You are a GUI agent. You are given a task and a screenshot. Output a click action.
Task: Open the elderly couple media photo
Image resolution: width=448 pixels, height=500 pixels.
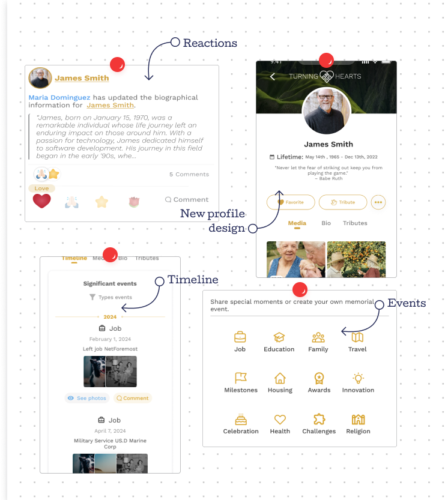(x=296, y=259)
